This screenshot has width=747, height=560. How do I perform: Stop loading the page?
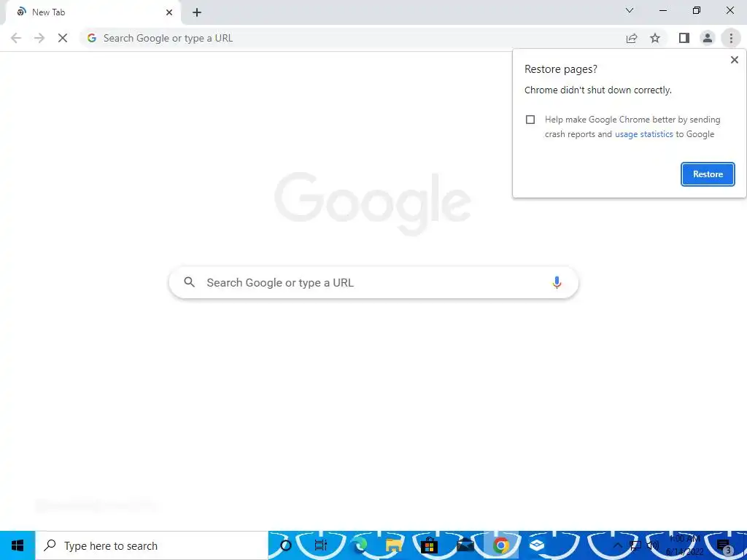coord(63,38)
